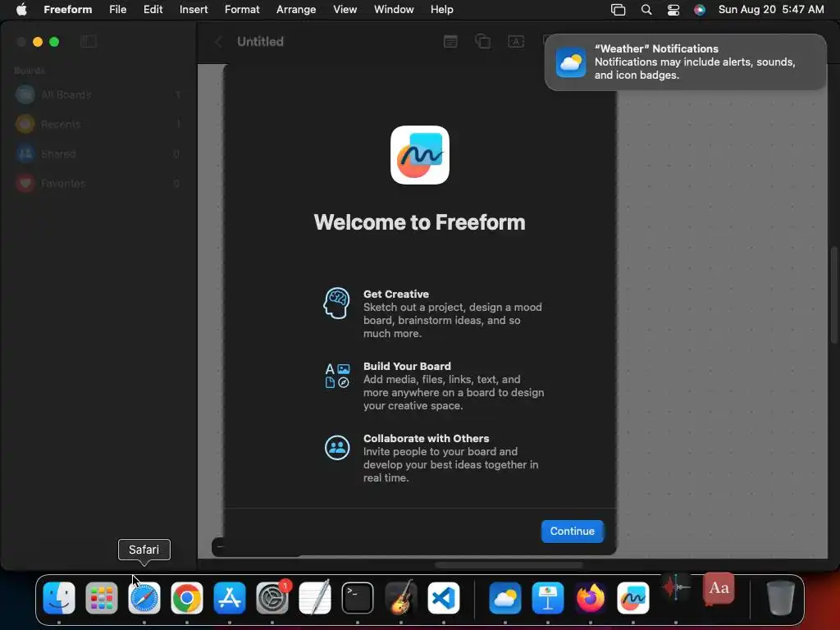840x630 pixels.
Task: Click the horizontal scrollbar of the board
Action: click(509, 564)
